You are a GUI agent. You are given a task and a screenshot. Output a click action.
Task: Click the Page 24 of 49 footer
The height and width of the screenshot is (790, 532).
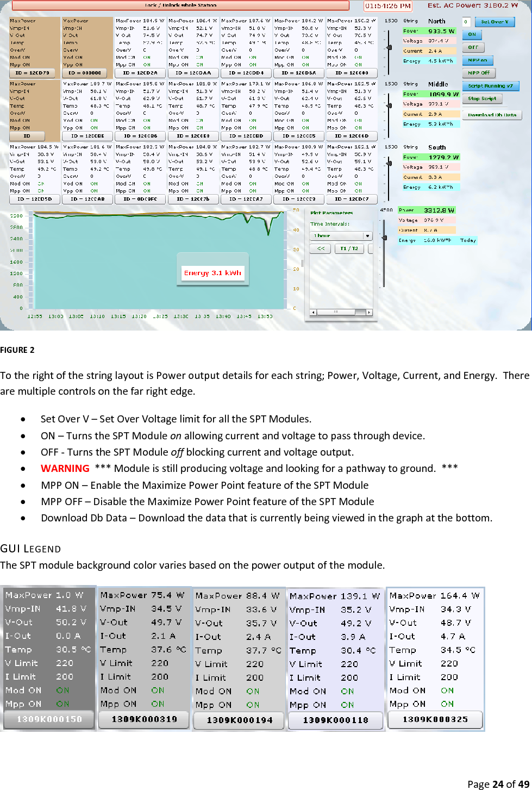[498, 784]
